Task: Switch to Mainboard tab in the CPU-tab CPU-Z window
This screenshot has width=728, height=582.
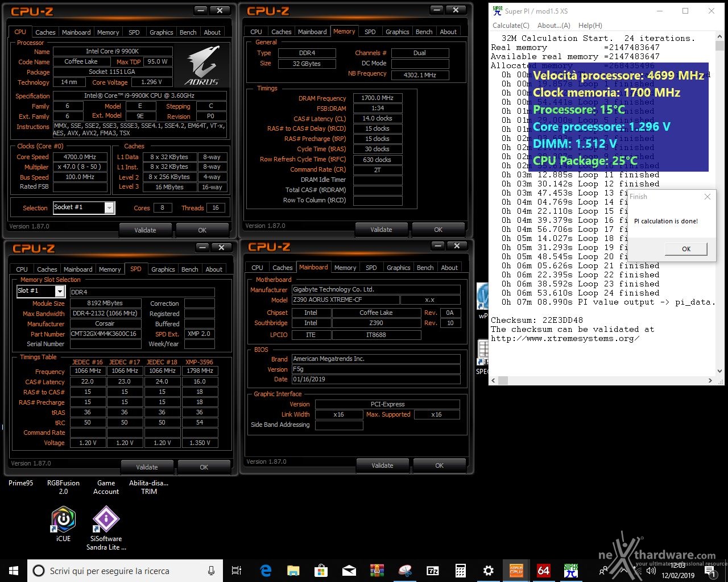Action: point(76,32)
